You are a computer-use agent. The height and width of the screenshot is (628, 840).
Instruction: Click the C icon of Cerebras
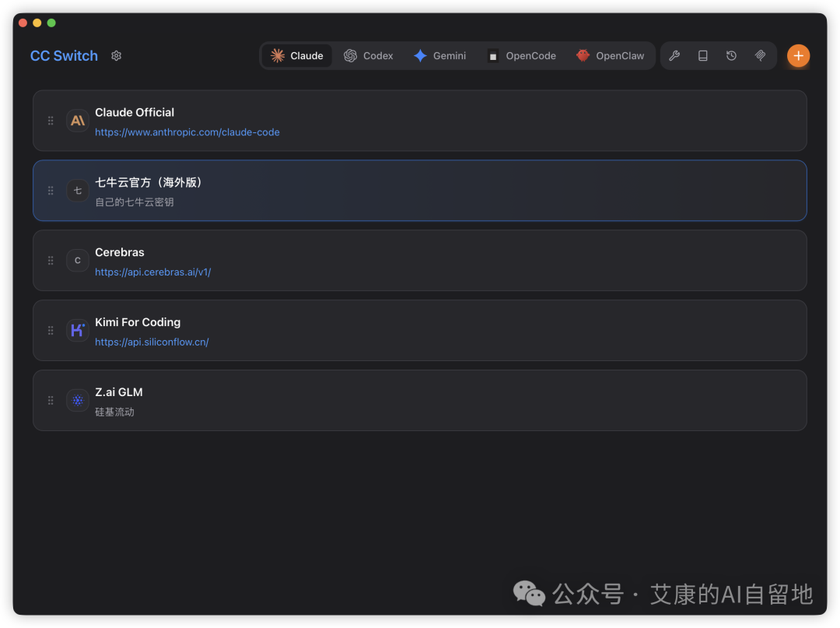[x=78, y=261]
